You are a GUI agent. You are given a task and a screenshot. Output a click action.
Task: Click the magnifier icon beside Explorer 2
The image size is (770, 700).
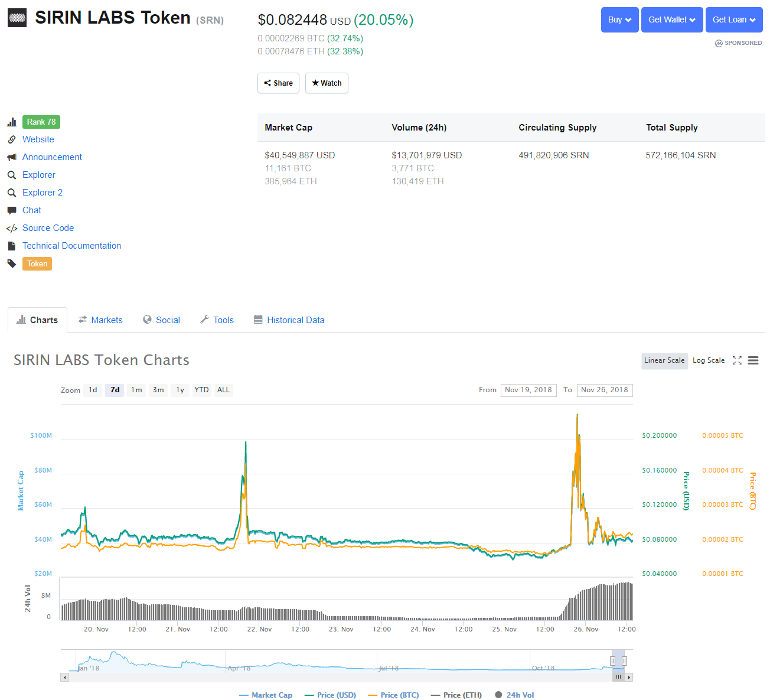[12, 193]
